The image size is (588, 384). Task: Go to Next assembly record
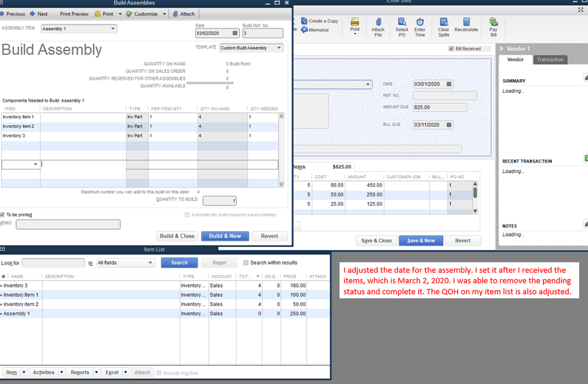click(x=39, y=14)
